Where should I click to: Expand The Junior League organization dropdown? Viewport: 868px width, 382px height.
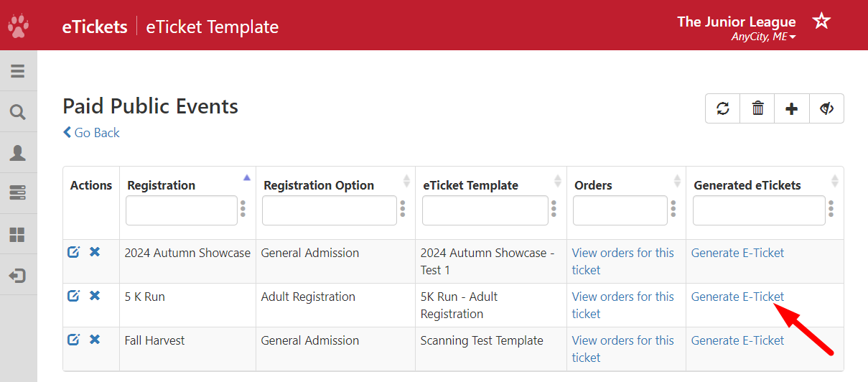click(x=763, y=37)
